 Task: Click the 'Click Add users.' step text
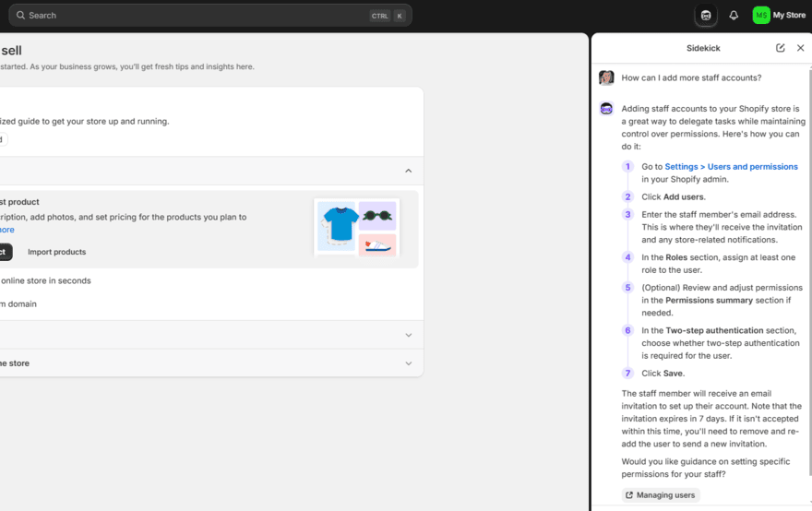pyautogui.click(x=674, y=196)
